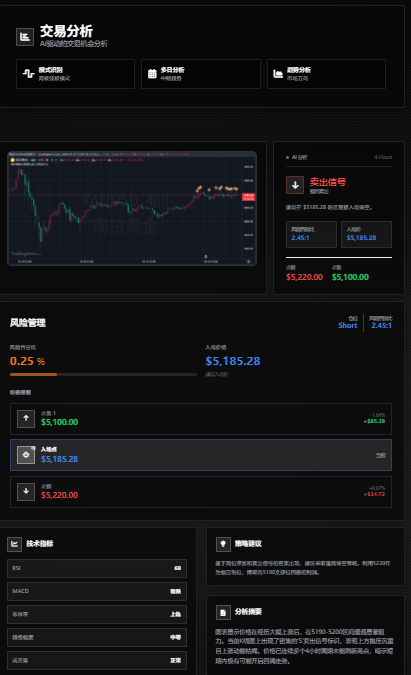Viewport: 411px width, 675px height.
Task: Click the 交易分析 page title
Action: click(x=66, y=31)
